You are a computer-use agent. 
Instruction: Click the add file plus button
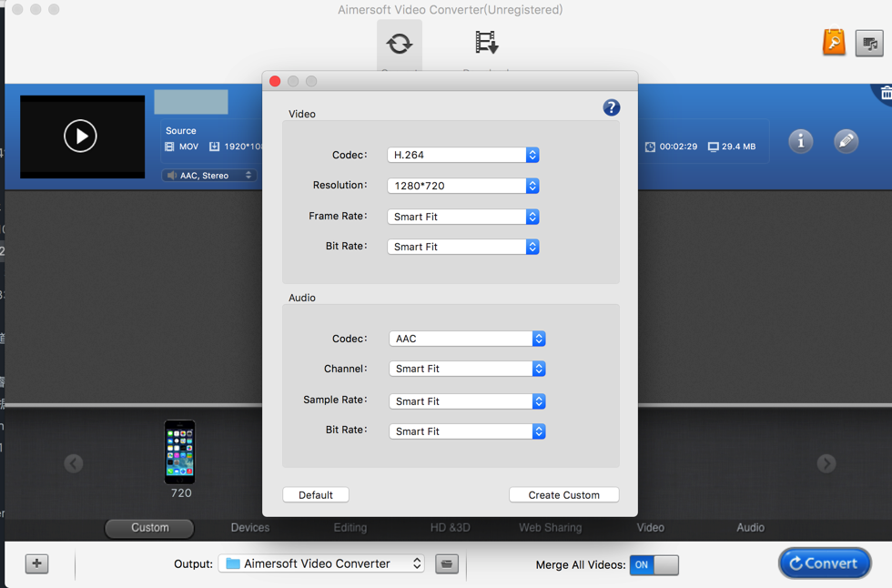37,563
